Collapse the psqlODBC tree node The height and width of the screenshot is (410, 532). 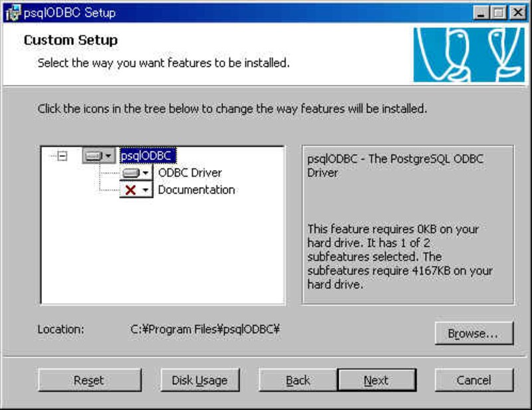[62, 156]
